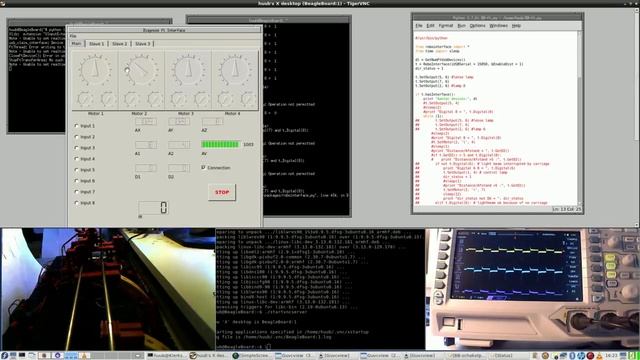This screenshot has height=360, width=640.
Task: Open the application launcher in the taskbar
Action: (4, 356)
